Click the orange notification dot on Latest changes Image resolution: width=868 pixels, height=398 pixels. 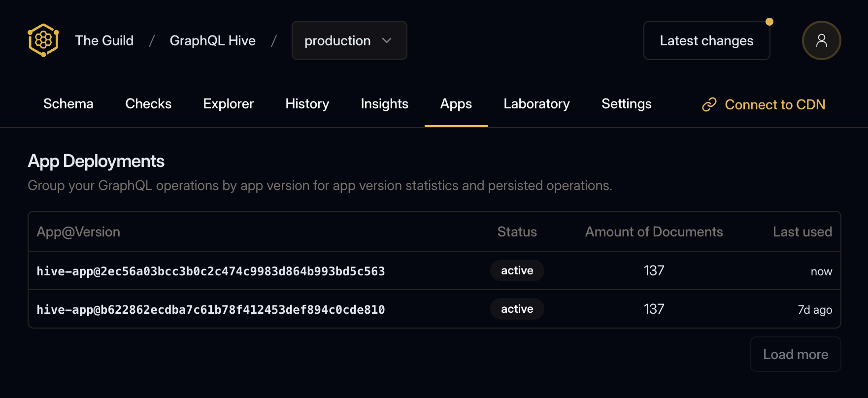click(x=769, y=22)
